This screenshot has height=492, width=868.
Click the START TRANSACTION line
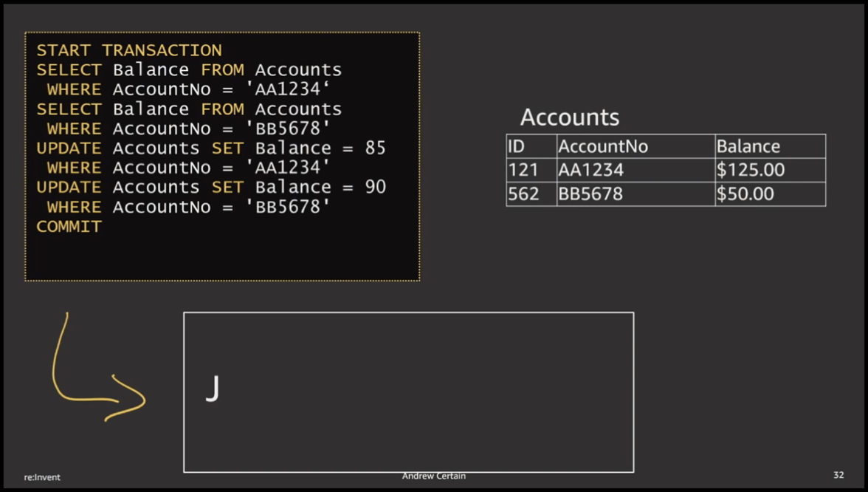129,50
